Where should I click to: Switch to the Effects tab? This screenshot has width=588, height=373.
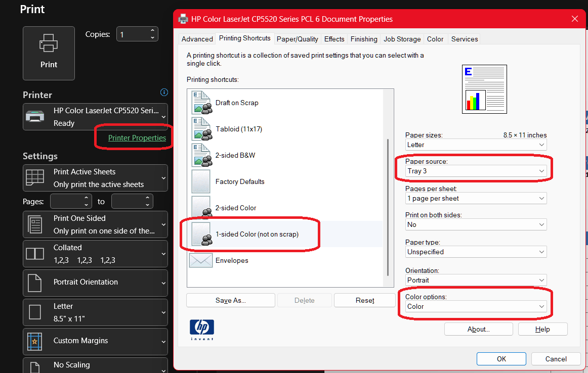(334, 39)
